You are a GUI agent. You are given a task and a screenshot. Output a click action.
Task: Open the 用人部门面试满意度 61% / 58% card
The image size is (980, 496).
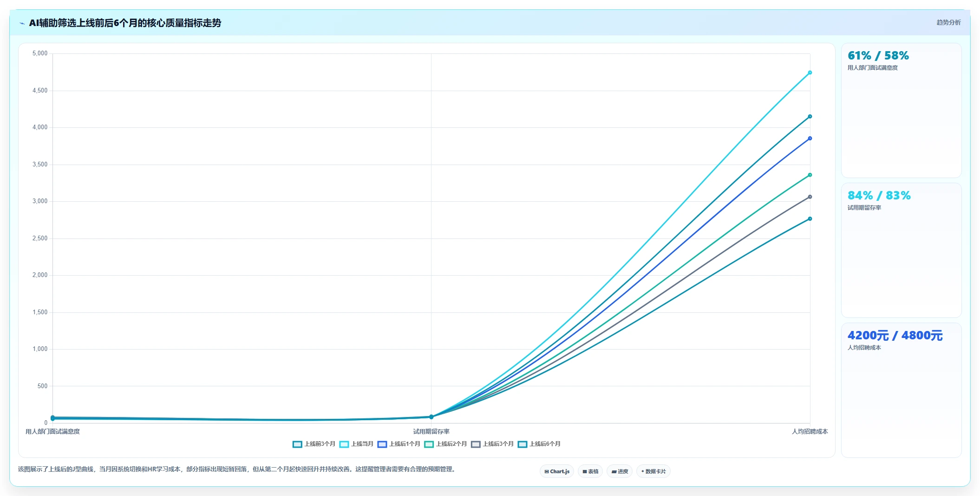pyautogui.click(x=901, y=110)
